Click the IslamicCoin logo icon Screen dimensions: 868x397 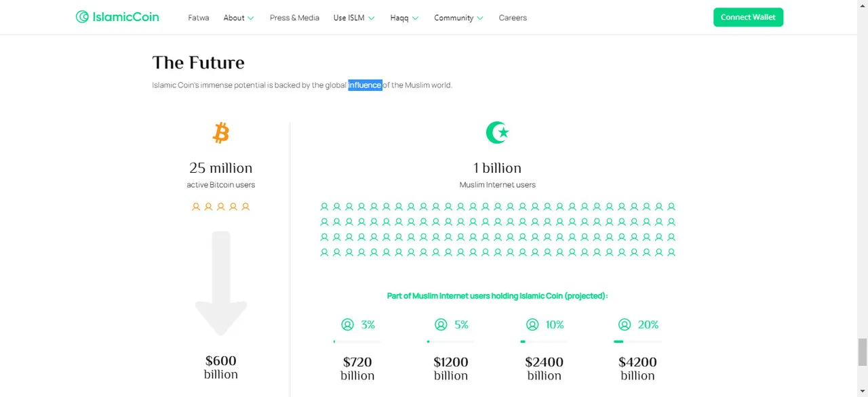point(82,17)
